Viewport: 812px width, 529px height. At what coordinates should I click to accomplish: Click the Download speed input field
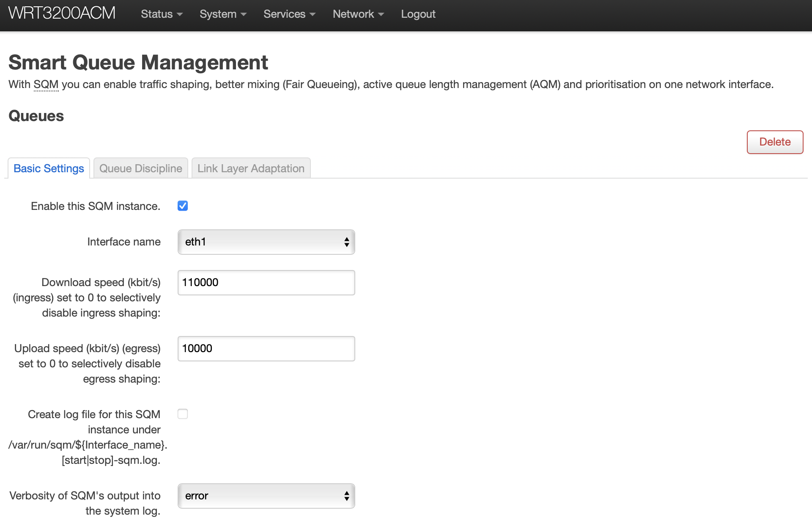point(266,283)
